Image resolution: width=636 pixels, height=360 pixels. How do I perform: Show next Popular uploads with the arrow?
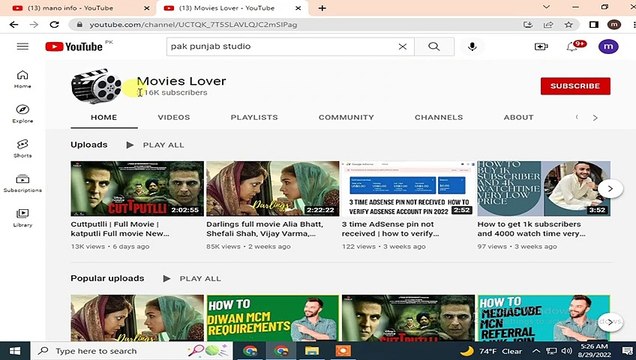coord(610,322)
